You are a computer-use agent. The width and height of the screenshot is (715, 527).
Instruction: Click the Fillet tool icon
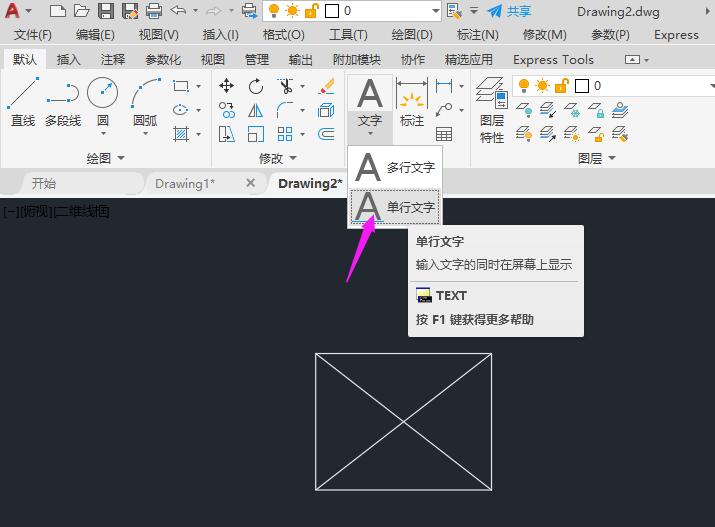pyautogui.click(x=285, y=110)
